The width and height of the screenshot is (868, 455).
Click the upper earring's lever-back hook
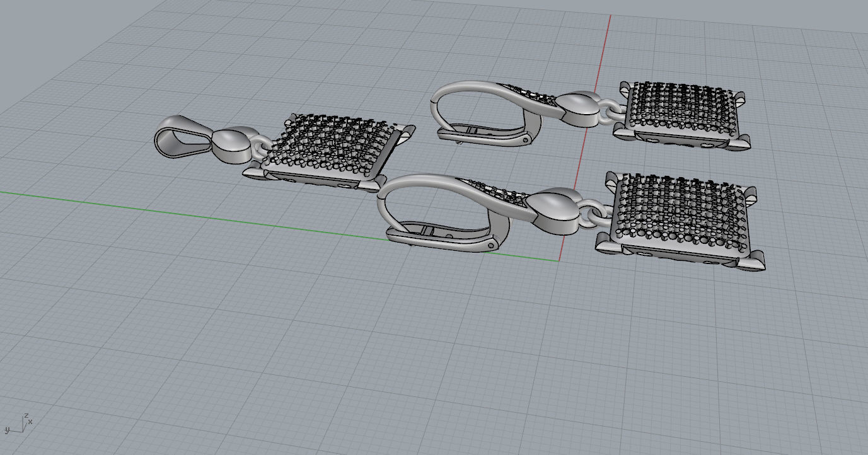coord(485,113)
